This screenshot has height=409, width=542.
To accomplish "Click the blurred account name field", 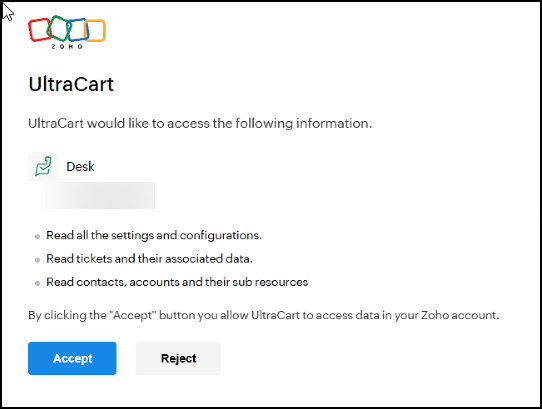I will coord(100,195).
